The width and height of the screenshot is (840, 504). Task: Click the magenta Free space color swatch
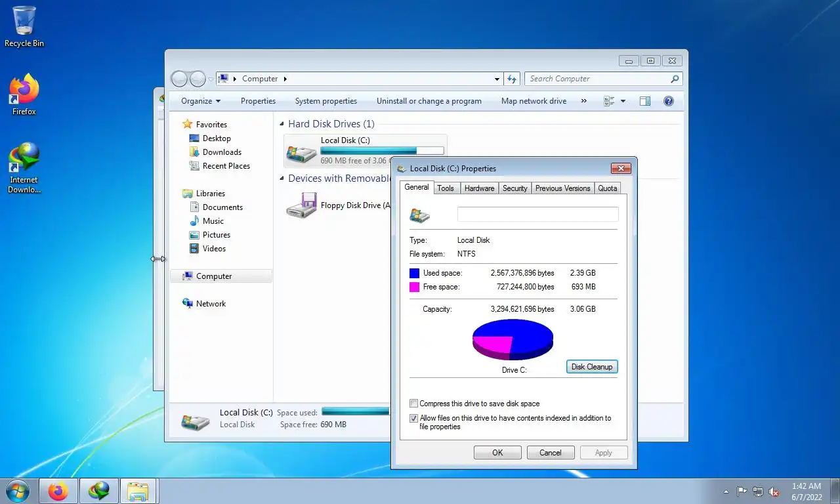coord(414,287)
